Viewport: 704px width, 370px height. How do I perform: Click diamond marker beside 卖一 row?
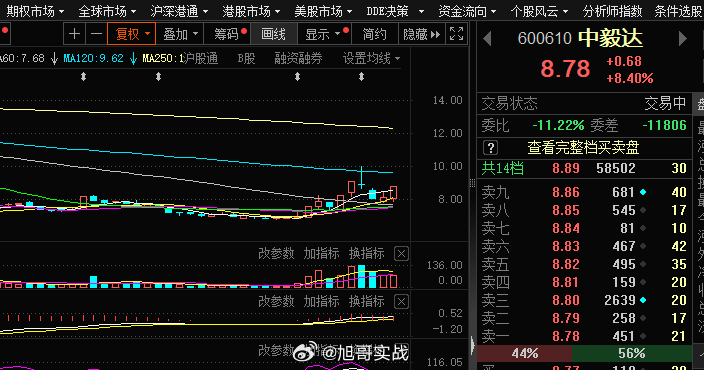pyautogui.click(x=643, y=336)
